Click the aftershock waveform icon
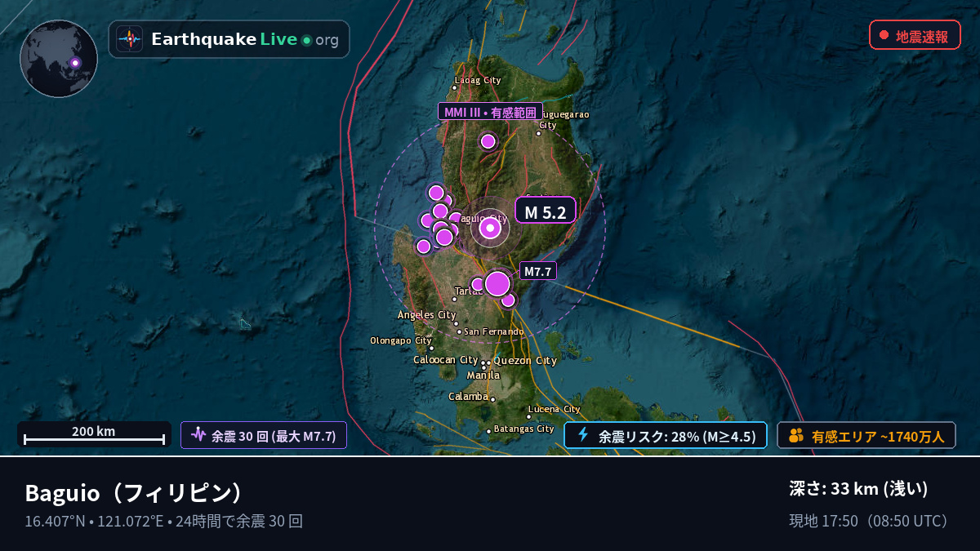 (198, 435)
